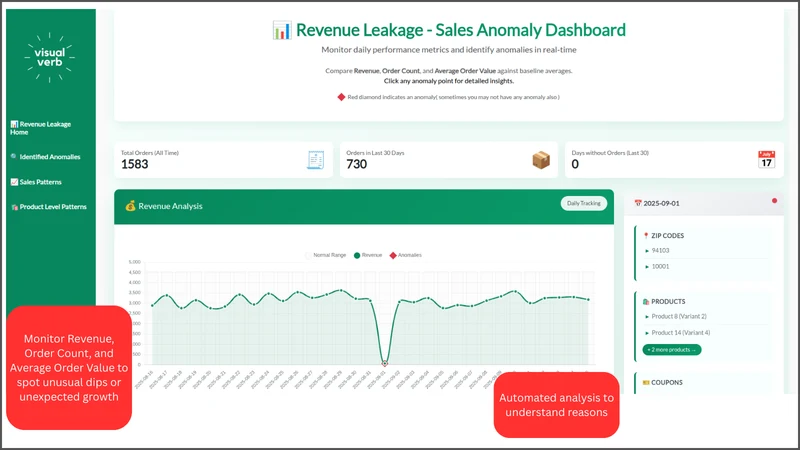Click the +2 more products button
Image resolution: width=800 pixels, height=450 pixels.
(671, 349)
